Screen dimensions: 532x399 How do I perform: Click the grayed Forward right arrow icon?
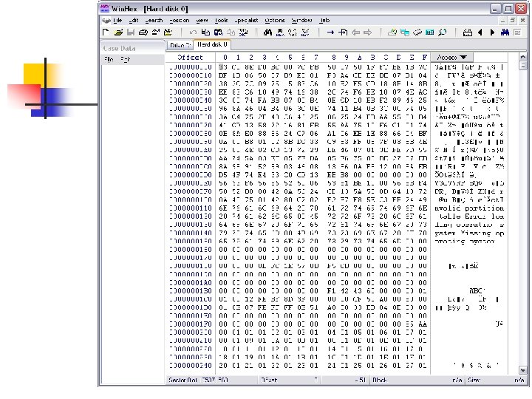click(367, 33)
